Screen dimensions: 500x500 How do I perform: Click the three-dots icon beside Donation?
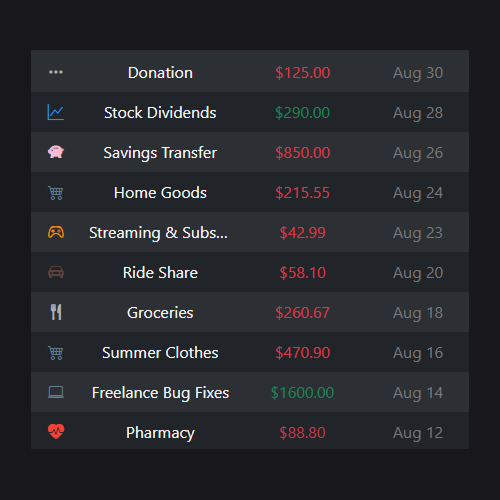coord(56,72)
